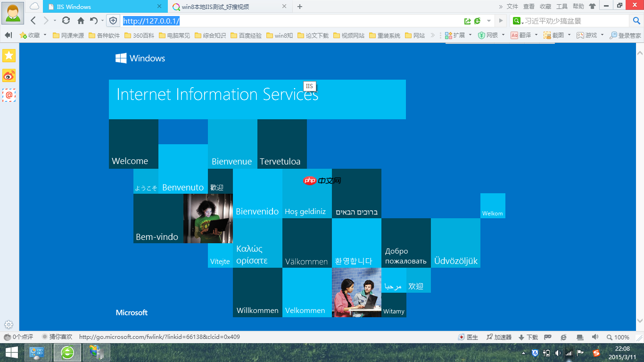Open the mail icon in the left sidebar
The width and height of the screenshot is (644, 362).
(9, 95)
